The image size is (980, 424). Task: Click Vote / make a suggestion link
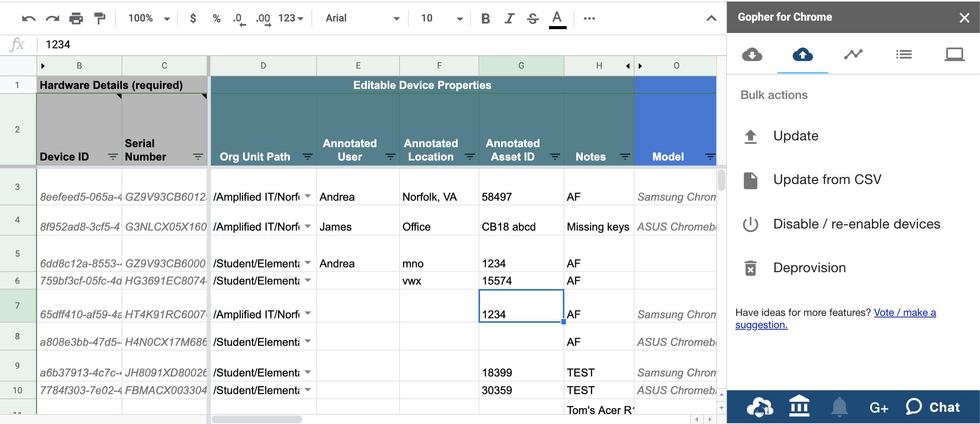click(x=904, y=313)
